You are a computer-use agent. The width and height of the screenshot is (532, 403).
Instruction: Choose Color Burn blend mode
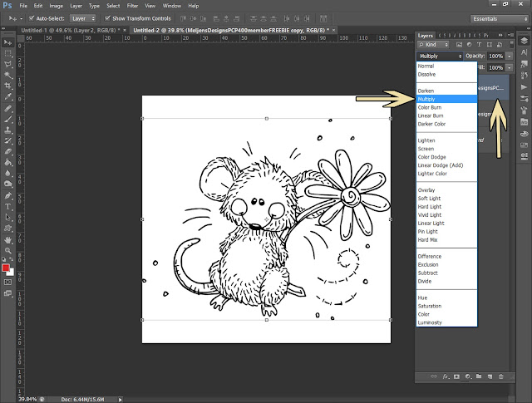pyautogui.click(x=429, y=106)
